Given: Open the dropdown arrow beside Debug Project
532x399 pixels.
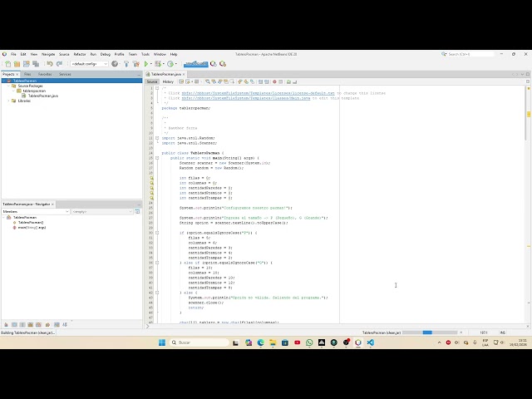Looking at the screenshot, I should tap(164, 64).
